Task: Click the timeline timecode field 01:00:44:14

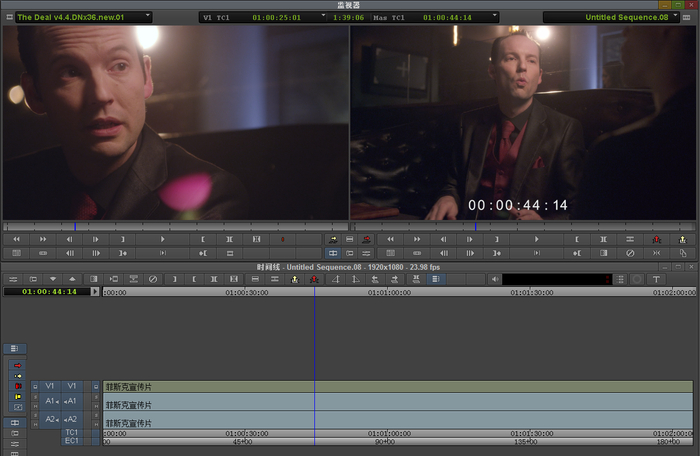Action: coord(47,292)
